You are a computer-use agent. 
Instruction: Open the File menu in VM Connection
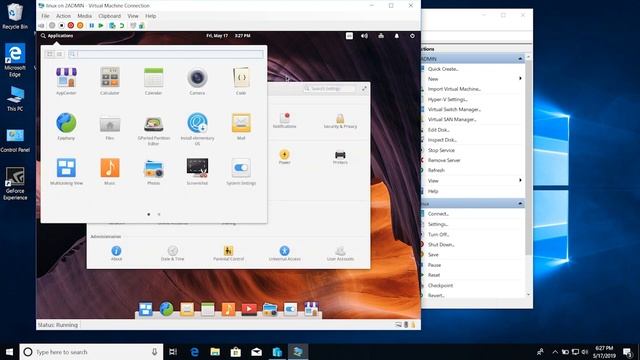pyautogui.click(x=45, y=16)
